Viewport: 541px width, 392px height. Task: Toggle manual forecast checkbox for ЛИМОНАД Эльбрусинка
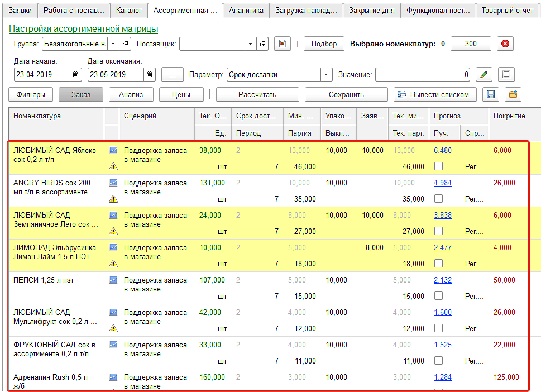[x=438, y=264]
